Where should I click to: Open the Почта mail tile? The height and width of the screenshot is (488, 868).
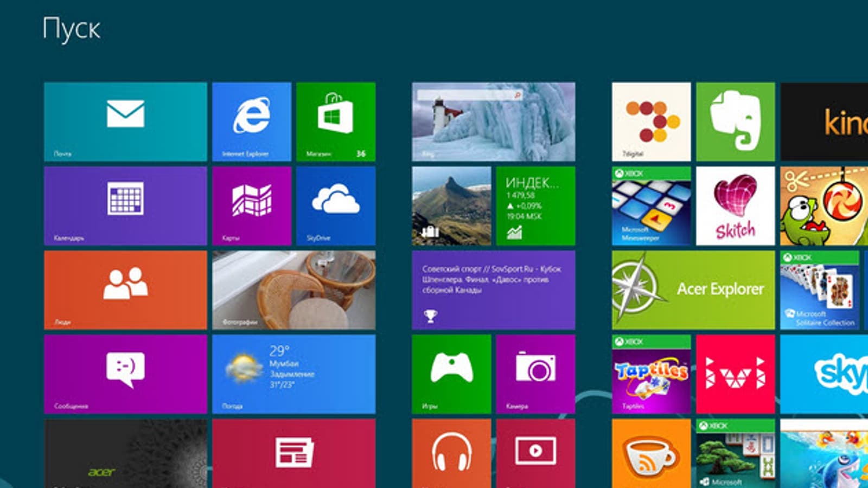[x=125, y=122]
